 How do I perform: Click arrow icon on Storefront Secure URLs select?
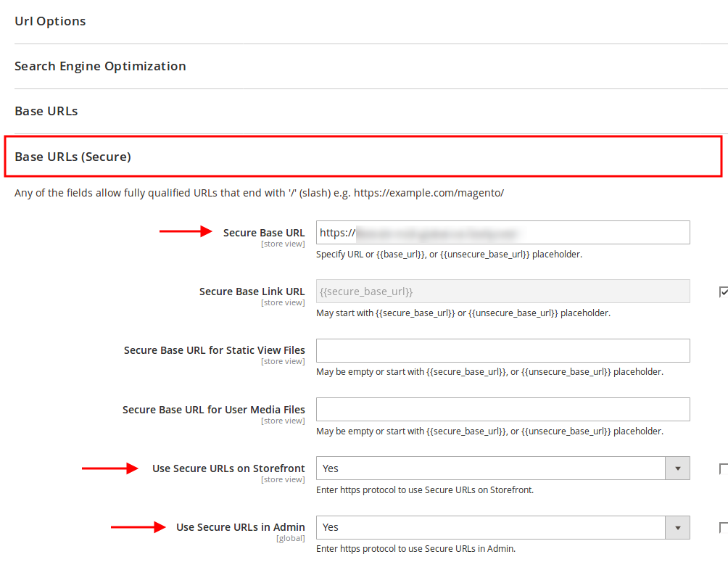677,468
